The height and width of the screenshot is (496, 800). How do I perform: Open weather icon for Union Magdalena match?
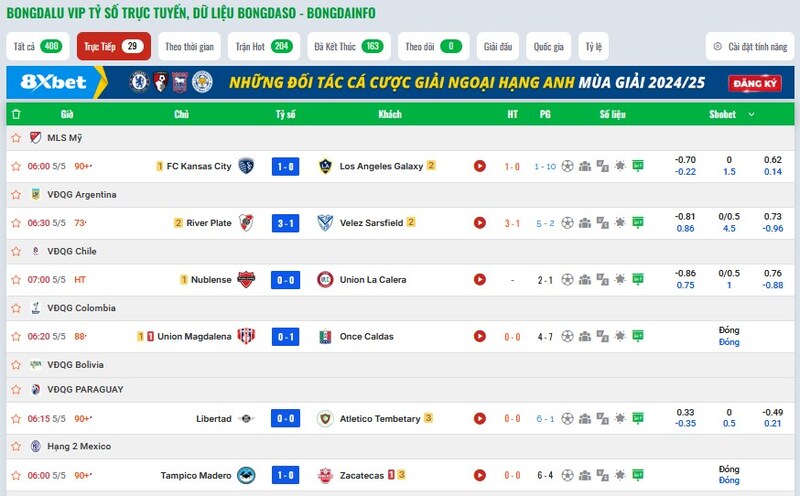(620, 336)
